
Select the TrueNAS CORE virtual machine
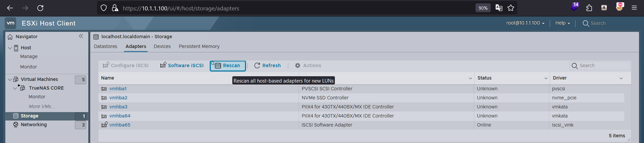(x=46, y=88)
